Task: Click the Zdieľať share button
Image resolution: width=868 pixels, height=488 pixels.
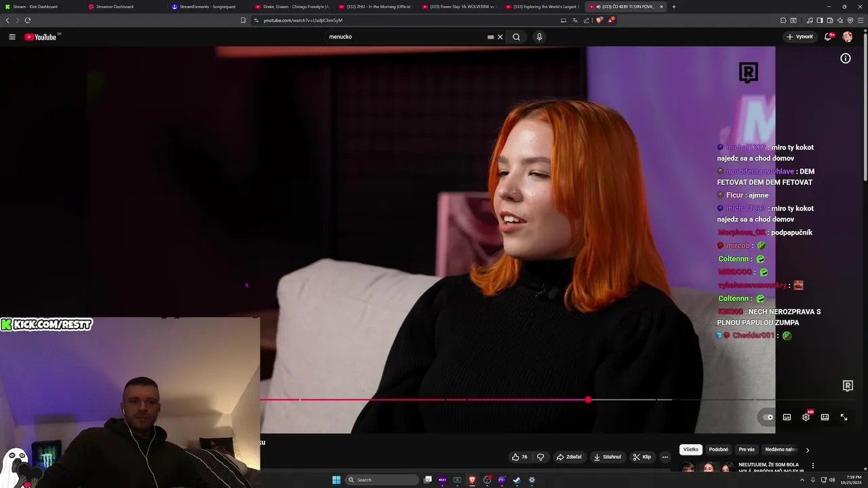Action: point(569,457)
